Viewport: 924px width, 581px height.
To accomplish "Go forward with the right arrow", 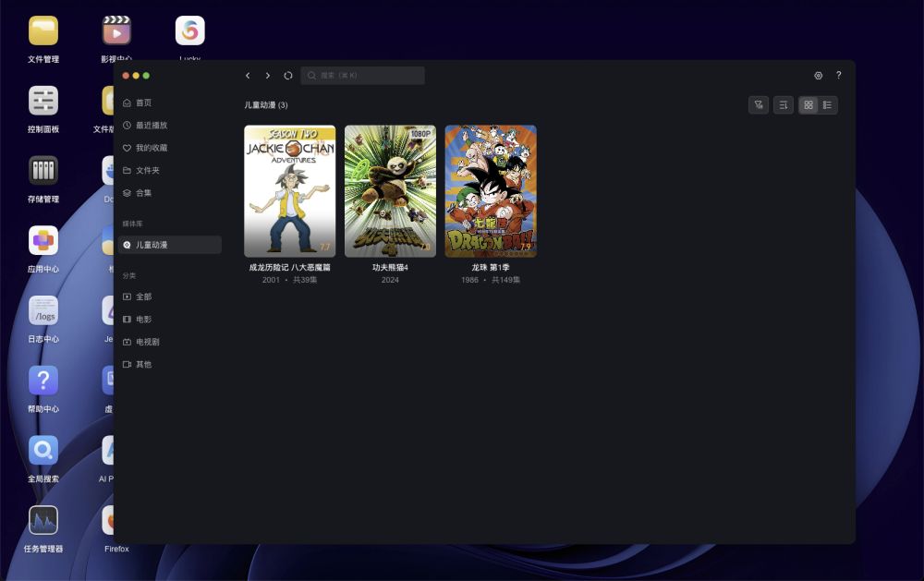I will pyautogui.click(x=268, y=76).
